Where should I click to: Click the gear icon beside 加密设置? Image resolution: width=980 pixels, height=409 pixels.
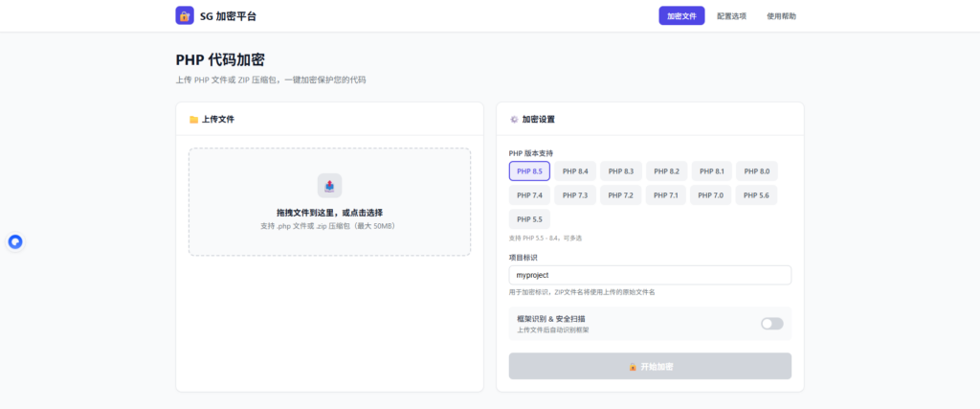click(514, 119)
